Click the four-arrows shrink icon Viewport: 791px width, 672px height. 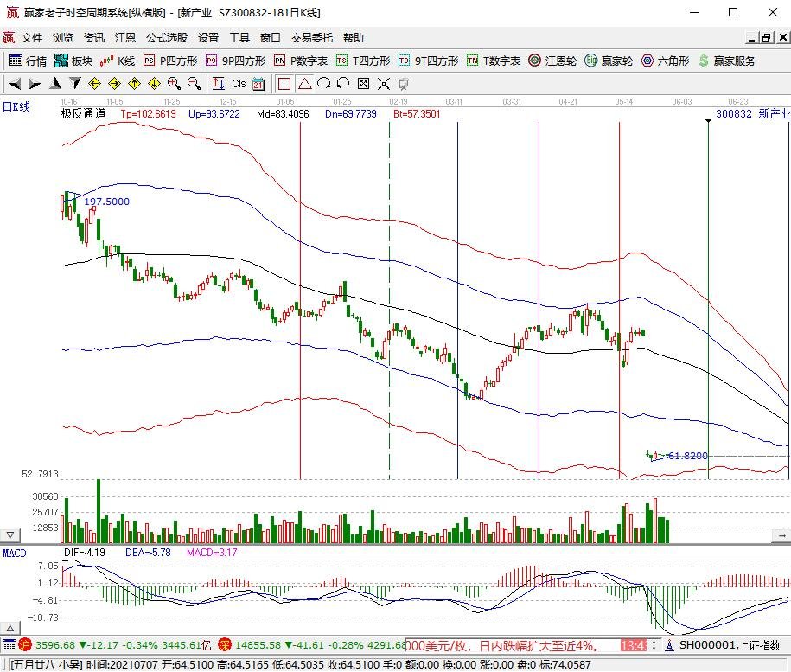click(x=383, y=84)
